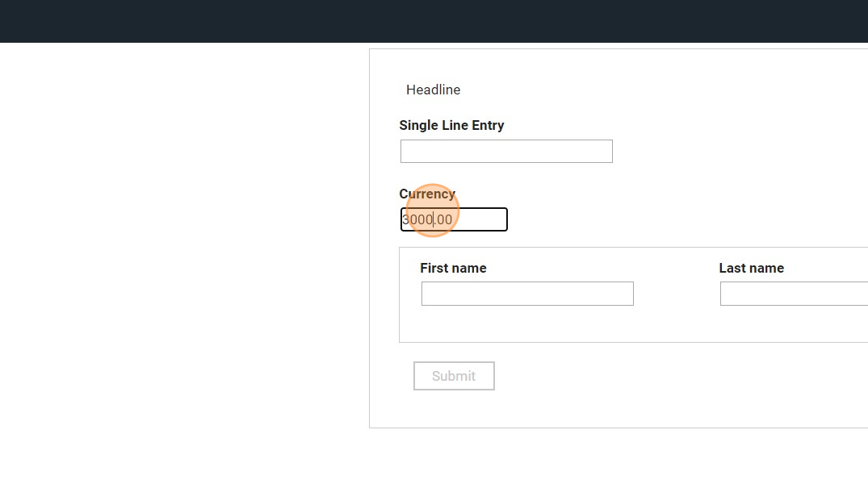Screen dimensions: 868x484
Task: Click the dark header bar at top
Action: point(434,21)
